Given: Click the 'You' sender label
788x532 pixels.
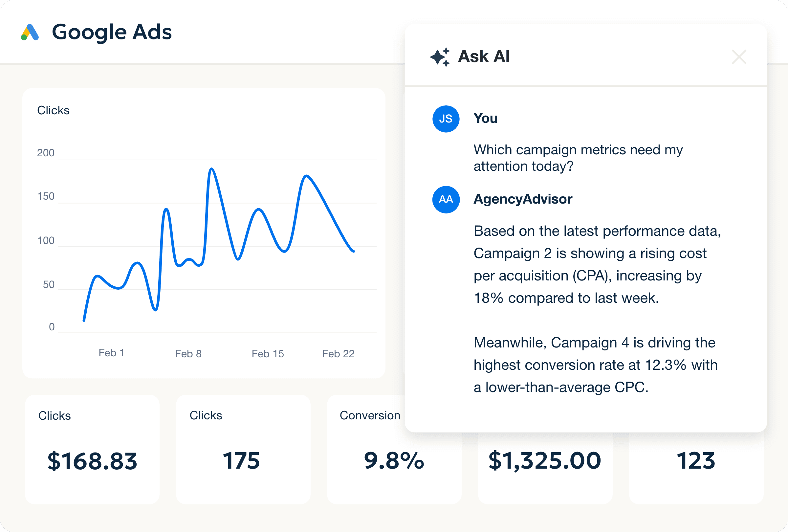Looking at the screenshot, I should [x=486, y=118].
